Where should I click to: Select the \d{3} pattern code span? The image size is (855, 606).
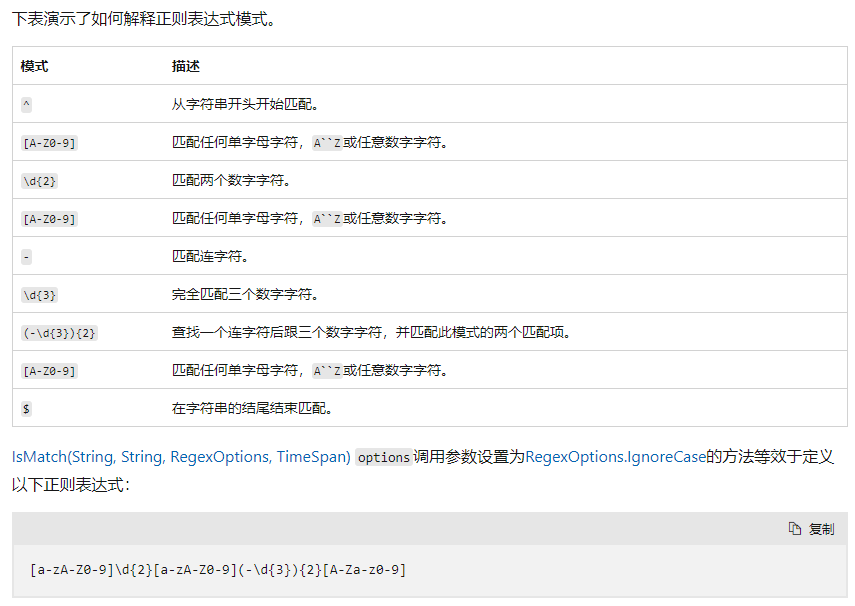pyautogui.click(x=35, y=294)
